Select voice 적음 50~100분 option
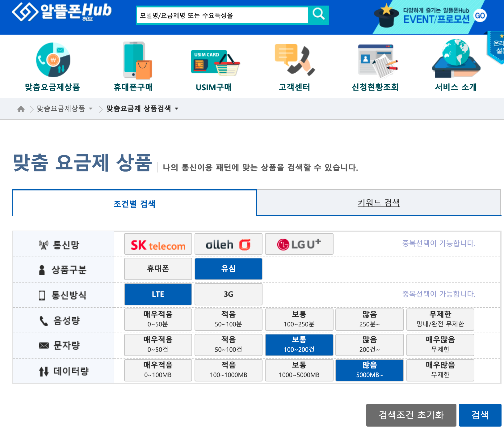Image resolution: width=504 pixels, height=434 pixels. click(229, 320)
